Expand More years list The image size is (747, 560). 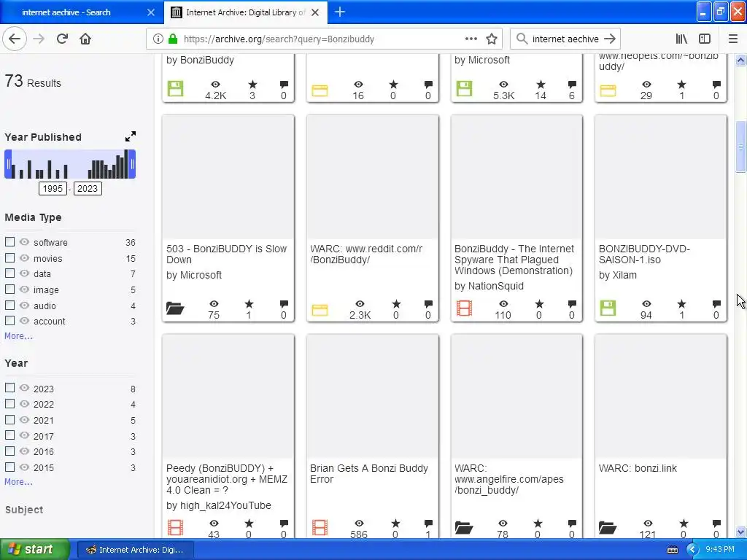(x=18, y=481)
